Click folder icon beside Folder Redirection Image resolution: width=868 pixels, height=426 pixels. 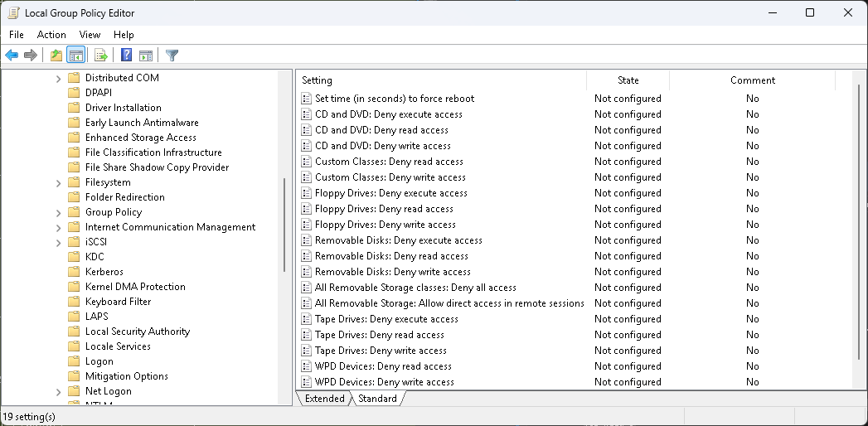[x=74, y=197]
